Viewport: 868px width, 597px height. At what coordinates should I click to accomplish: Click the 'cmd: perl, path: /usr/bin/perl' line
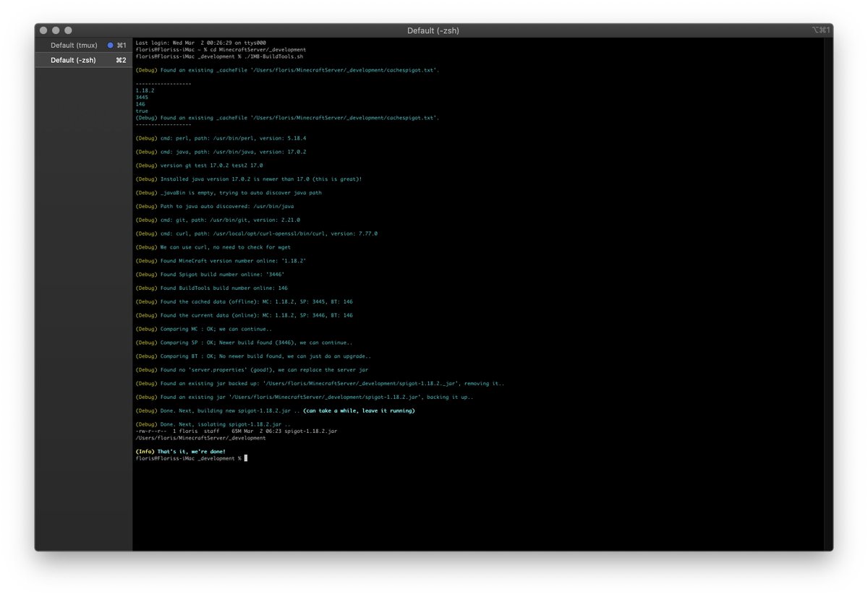coord(221,138)
